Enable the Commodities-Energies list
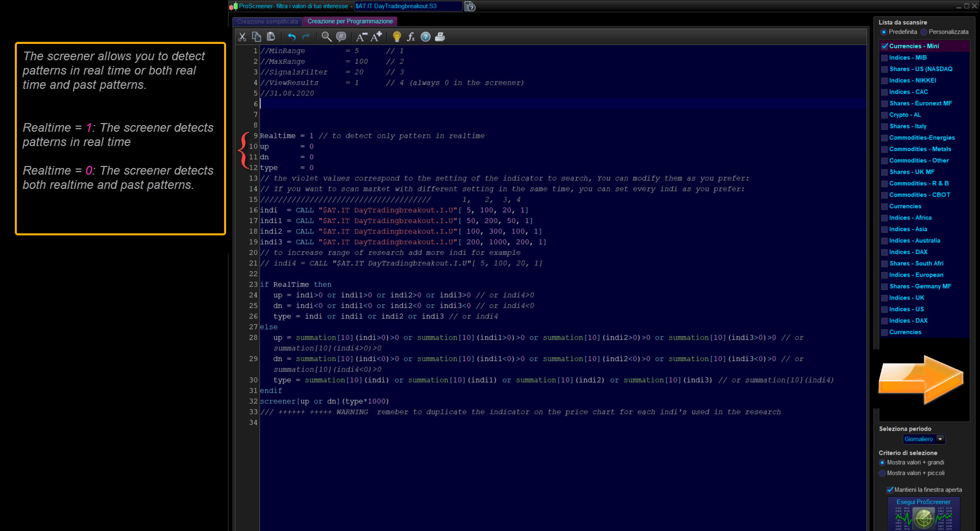The width and height of the screenshot is (980, 531). (885, 138)
